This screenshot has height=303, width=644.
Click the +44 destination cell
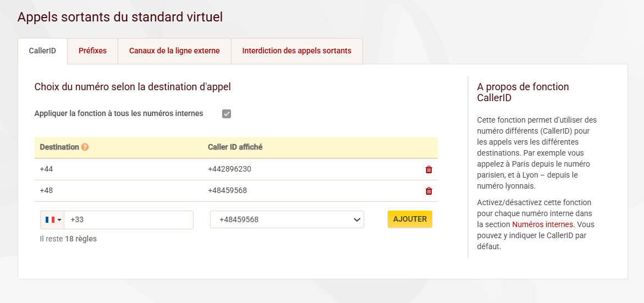tap(46, 169)
